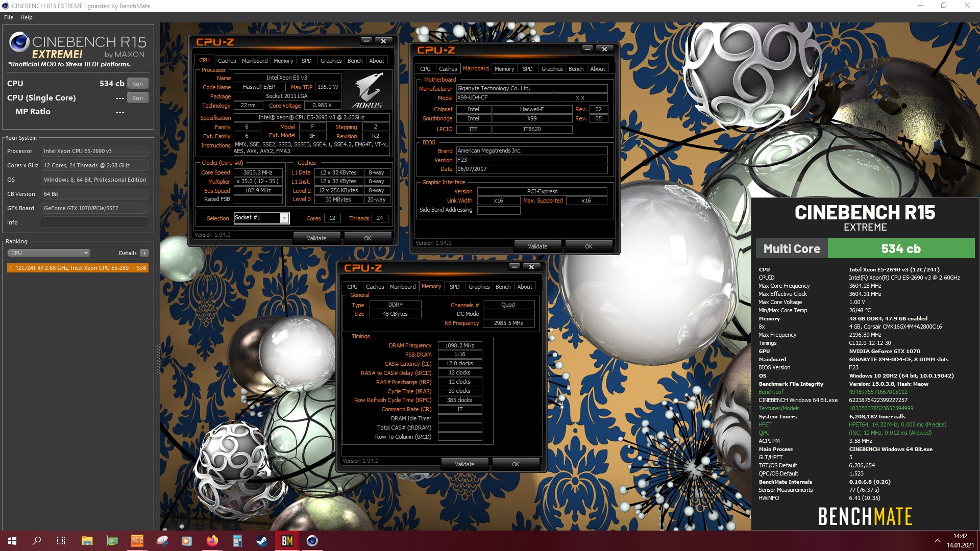Open the GPU card app on taskbar
The width and height of the screenshot is (980, 551).
point(112,541)
